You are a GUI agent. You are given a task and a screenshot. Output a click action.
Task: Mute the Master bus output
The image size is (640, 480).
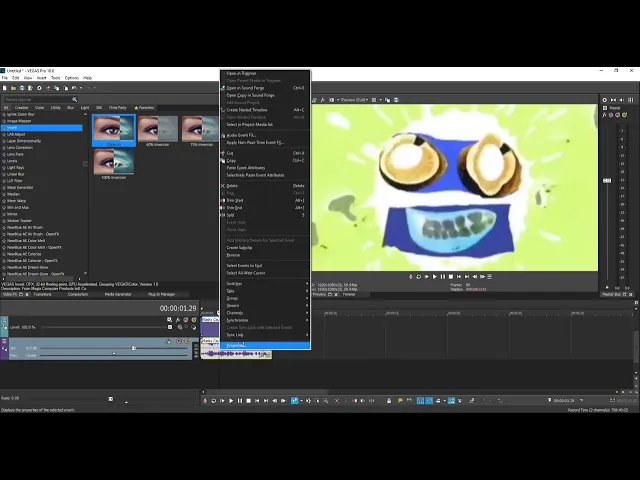(618, 115)
